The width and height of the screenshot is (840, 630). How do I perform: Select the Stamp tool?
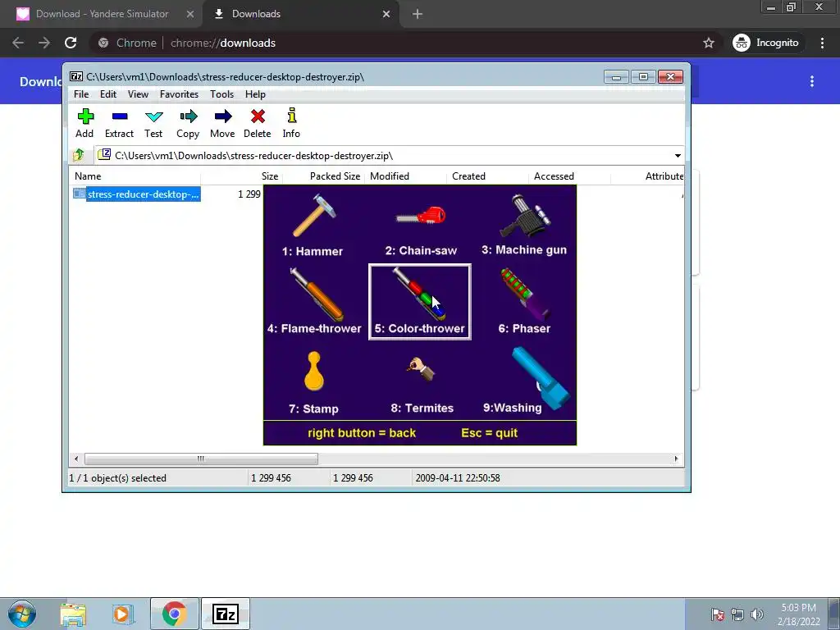click(x=314, y=382)
